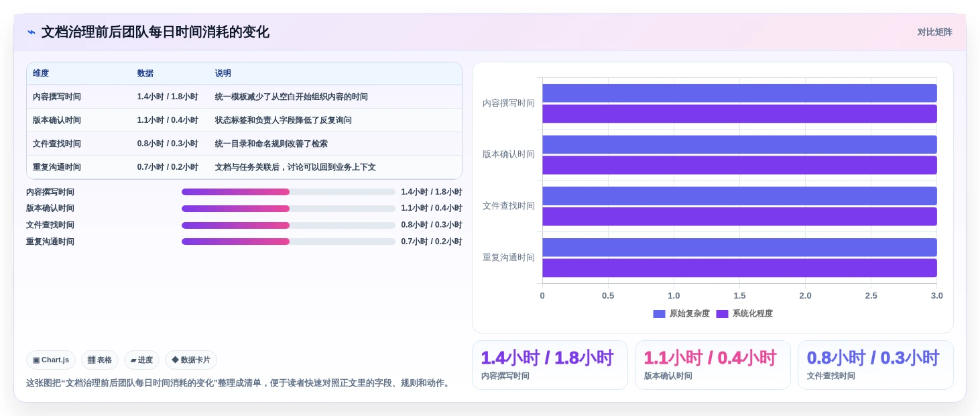
Task: Select the 表格 tag chip
Action: coord(100,360)
